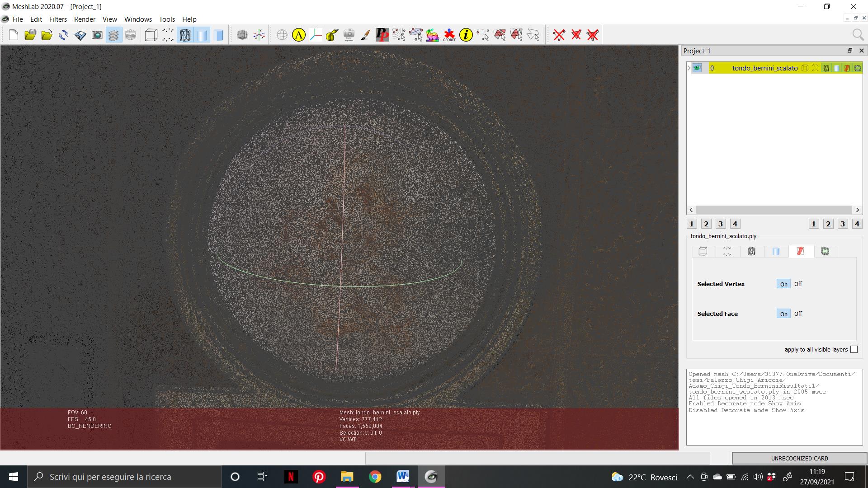Open the Windows menu
This screenshot has width=868, height=488.
138,19
